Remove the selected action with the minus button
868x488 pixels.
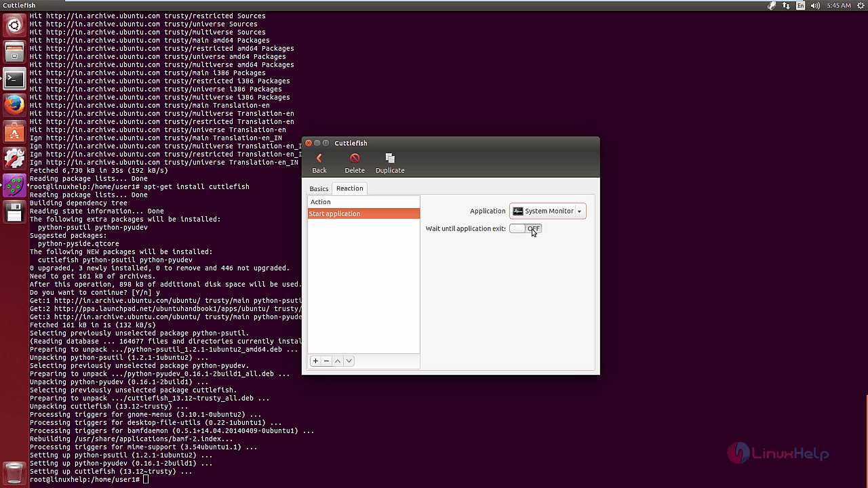point(326,361)
